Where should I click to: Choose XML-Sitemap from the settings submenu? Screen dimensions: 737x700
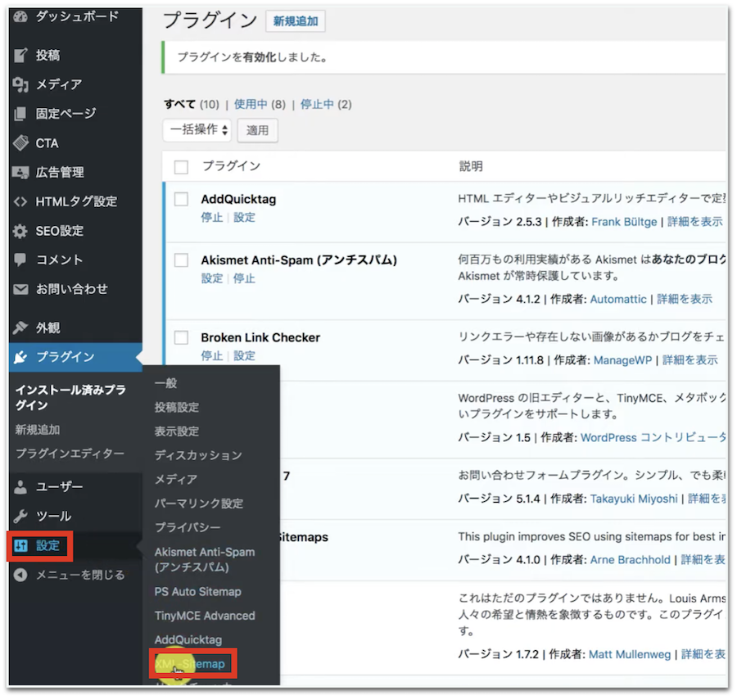click(192, 663)
